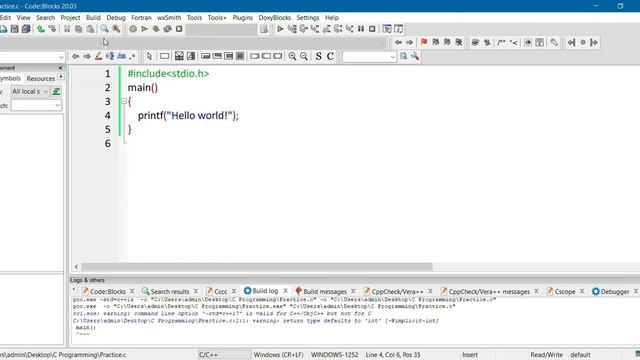The width and height of the screenshot is (640, 360).
Task: Click the Save file icon
Action: pyautogui.click(x=15, y=29)
